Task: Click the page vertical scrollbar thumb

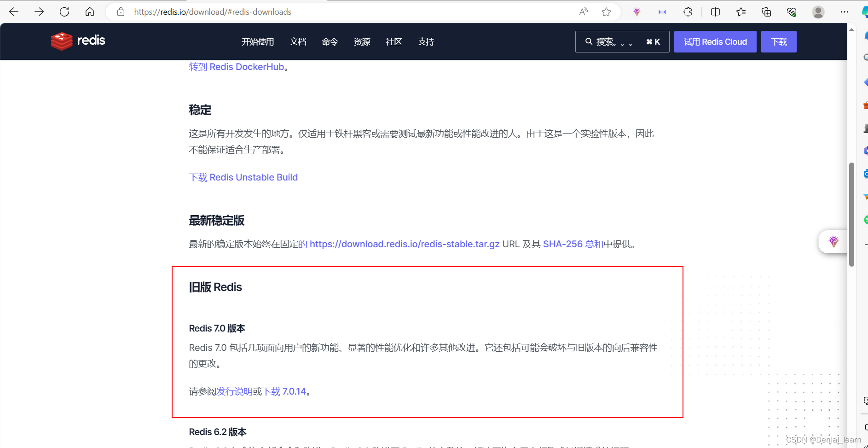Action: click(852, 215)
